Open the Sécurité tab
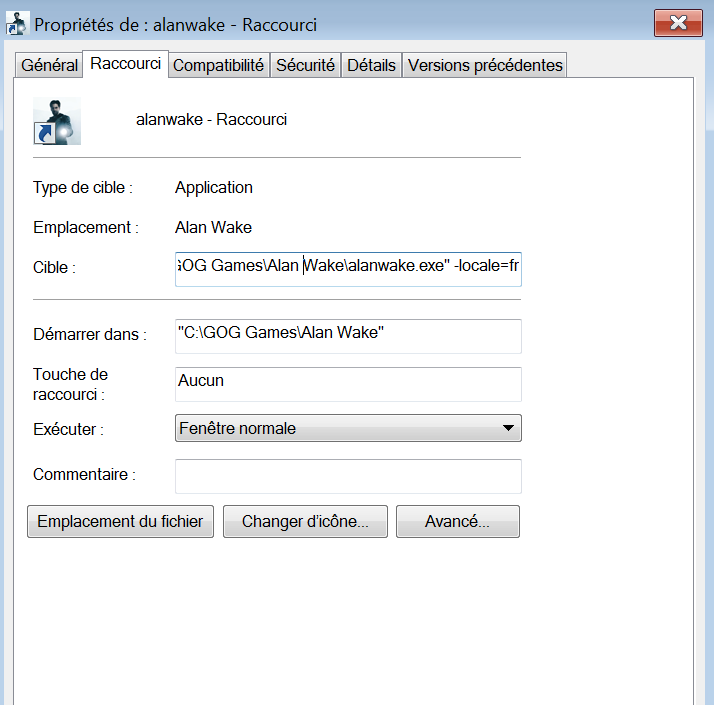This screenshot has width=714, height=705. 305,65
